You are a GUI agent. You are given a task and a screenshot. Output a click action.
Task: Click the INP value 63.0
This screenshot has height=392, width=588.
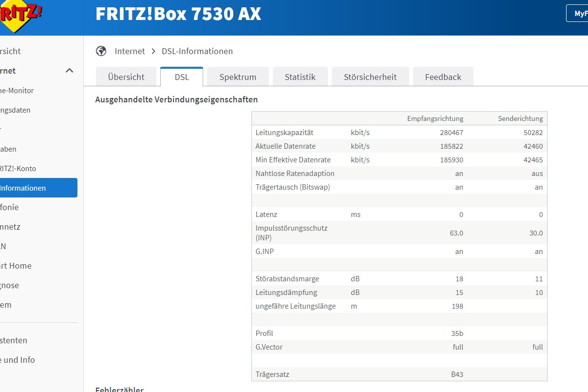456,233
